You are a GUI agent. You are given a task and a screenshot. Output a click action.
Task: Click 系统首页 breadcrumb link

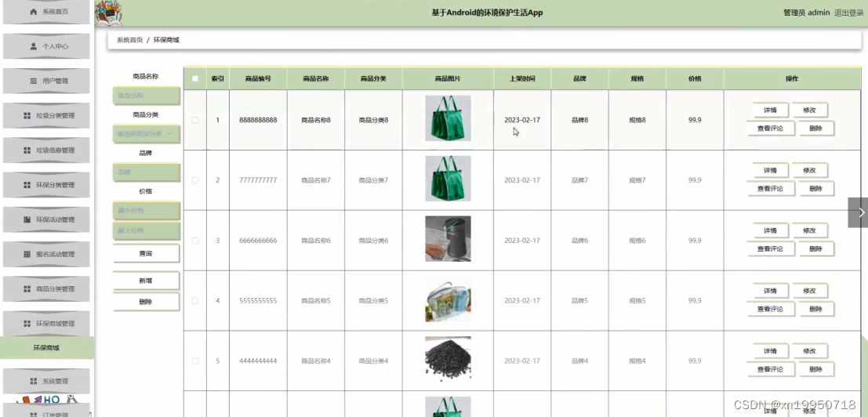click(129, 40)
